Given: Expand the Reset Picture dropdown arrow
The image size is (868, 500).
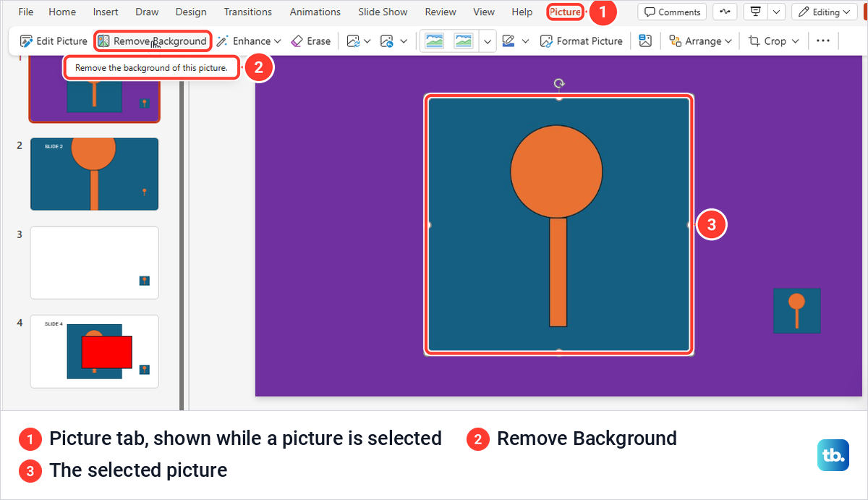Looking at the screenshot, I should [x=404, y=41].
